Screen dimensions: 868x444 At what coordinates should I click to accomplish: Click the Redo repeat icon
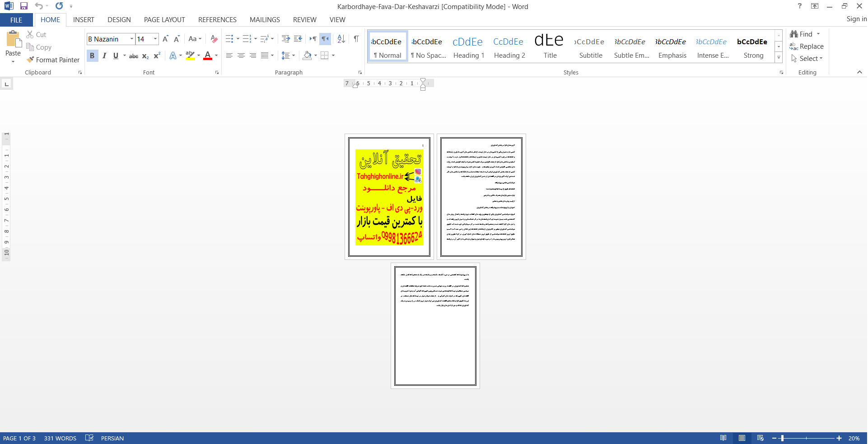click(59, 6)
